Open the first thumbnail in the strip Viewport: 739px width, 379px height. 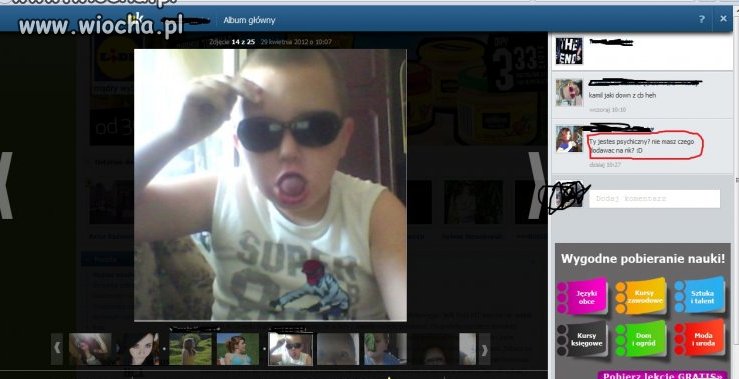pos(90,349)
